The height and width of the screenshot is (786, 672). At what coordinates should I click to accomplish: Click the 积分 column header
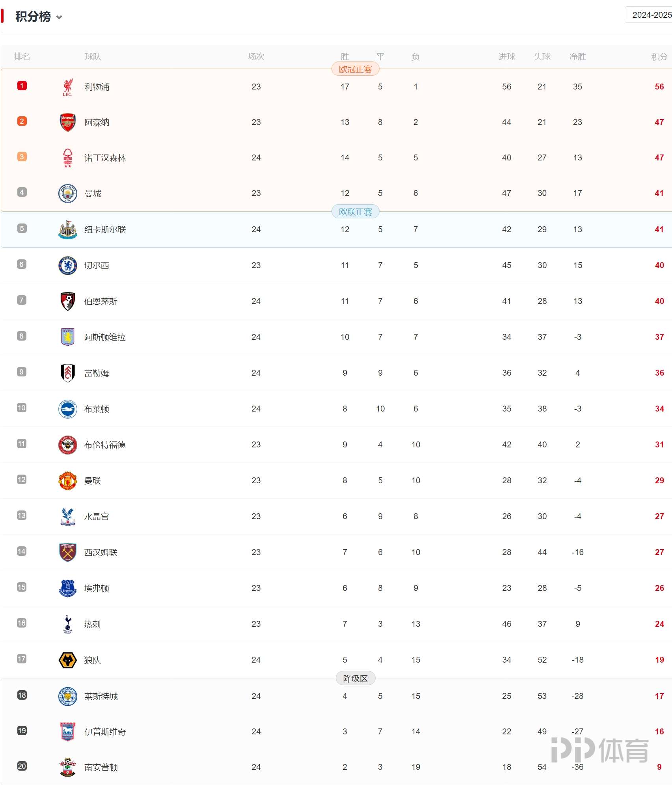[659, 57]
